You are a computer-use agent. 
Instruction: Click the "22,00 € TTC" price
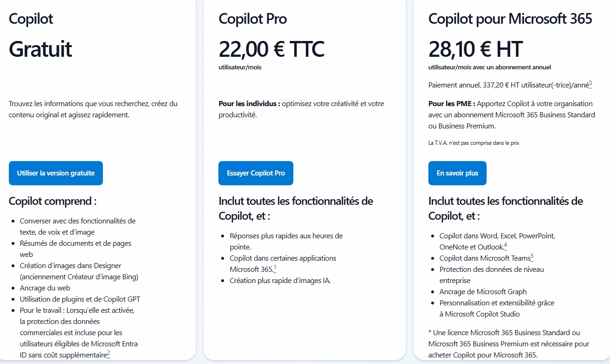coord(271,49)
